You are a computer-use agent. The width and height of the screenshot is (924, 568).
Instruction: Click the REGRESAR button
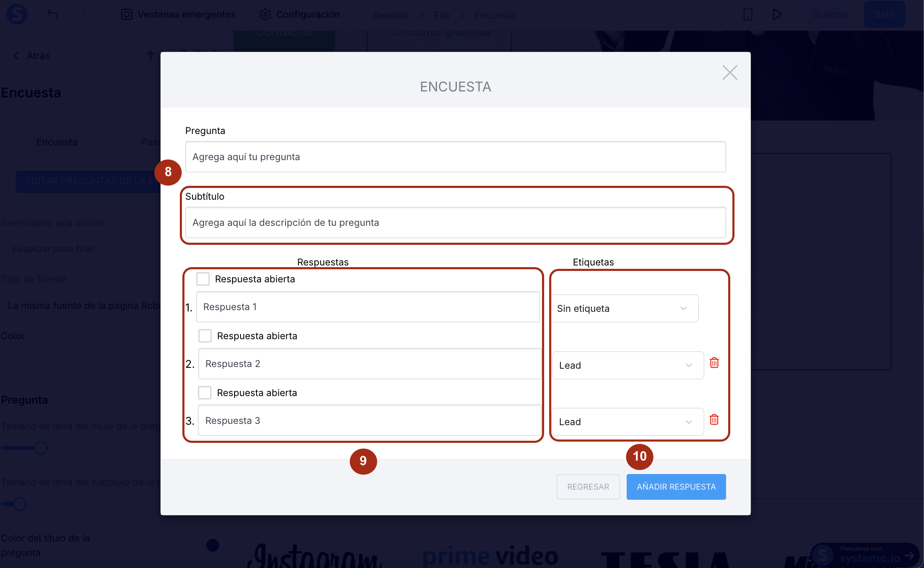588,487
